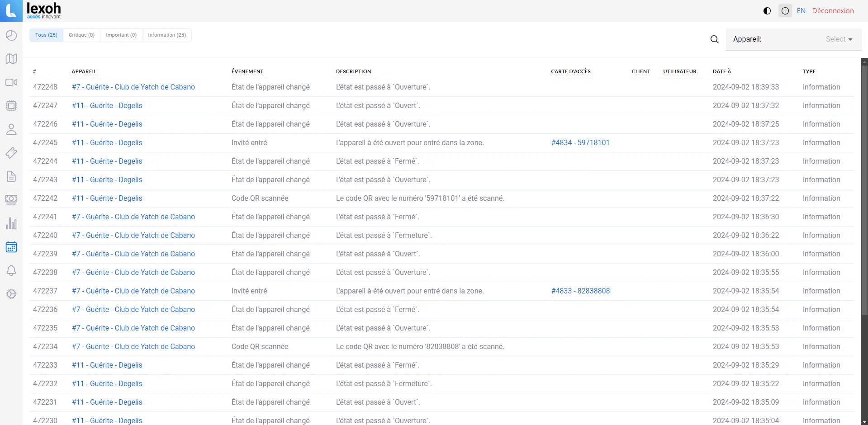Click the search magnifier icon

click(715, 39)
